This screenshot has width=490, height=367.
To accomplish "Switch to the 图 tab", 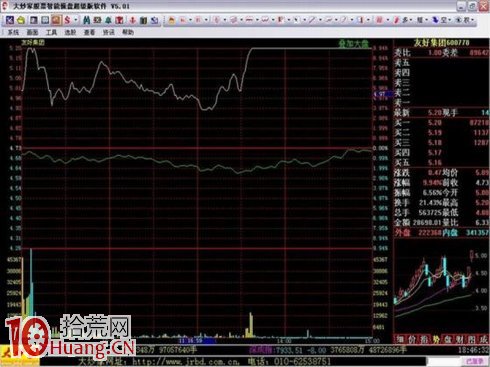I will pos(472,339).
